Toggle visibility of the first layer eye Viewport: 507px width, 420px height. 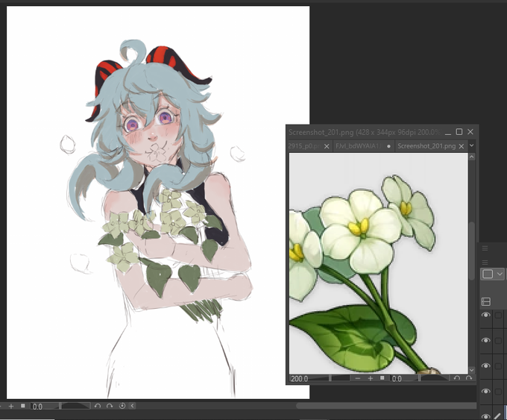click(x=485, y=315)
